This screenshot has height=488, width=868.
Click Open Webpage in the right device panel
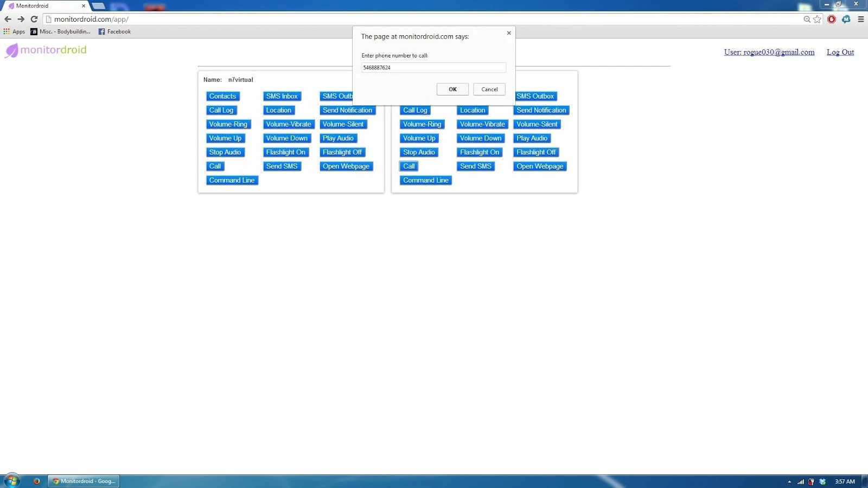pyautogui.click(x=540, y=167)
